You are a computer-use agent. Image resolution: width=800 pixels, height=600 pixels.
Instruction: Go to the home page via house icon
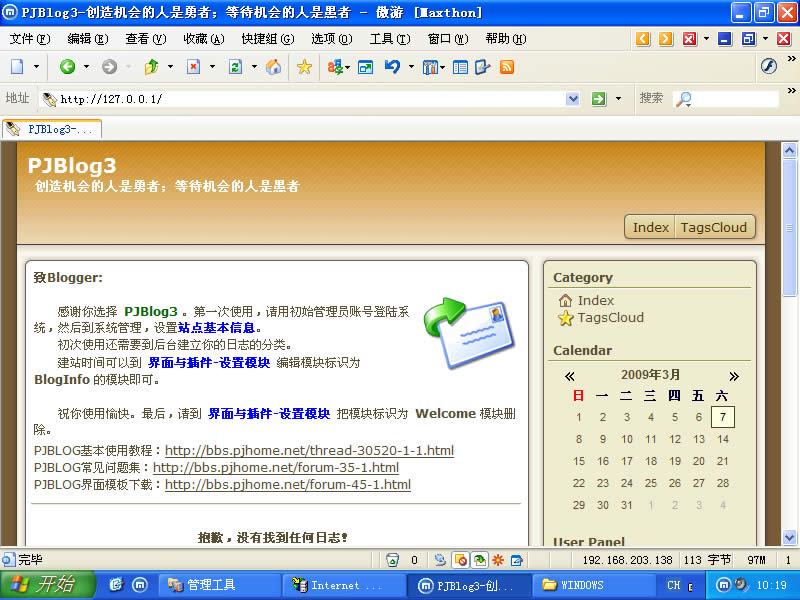point(273,67)
